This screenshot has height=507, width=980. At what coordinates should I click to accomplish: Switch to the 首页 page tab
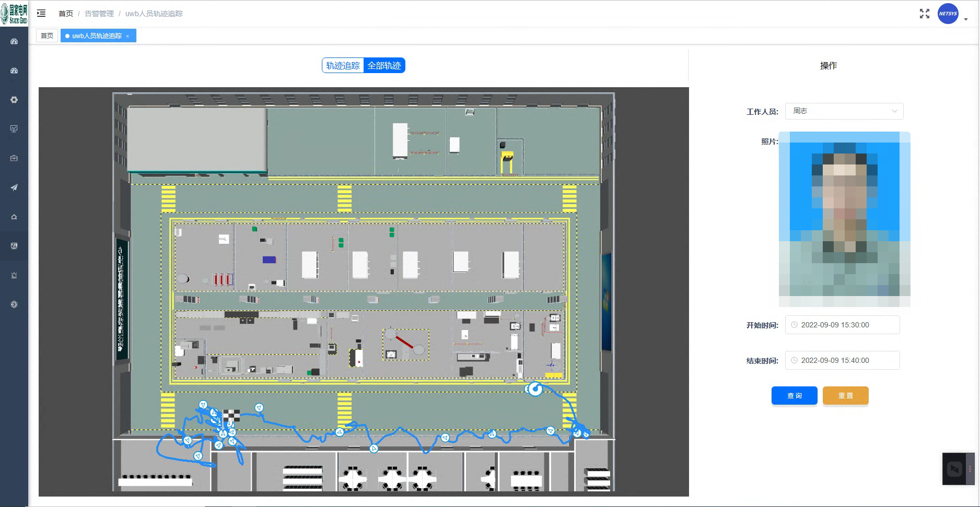pyautogui.click(x=47, y=36)
